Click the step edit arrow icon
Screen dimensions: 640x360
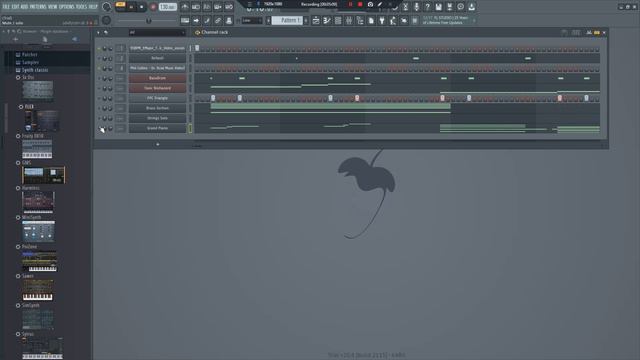[x=196, y=20]
